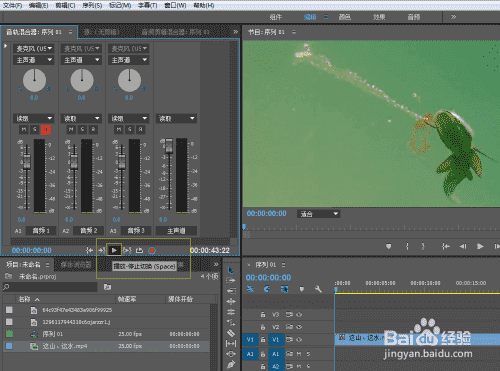Add marker in the timeline panel
This screenshot has width=500, height=371.
tap(302, 289)
